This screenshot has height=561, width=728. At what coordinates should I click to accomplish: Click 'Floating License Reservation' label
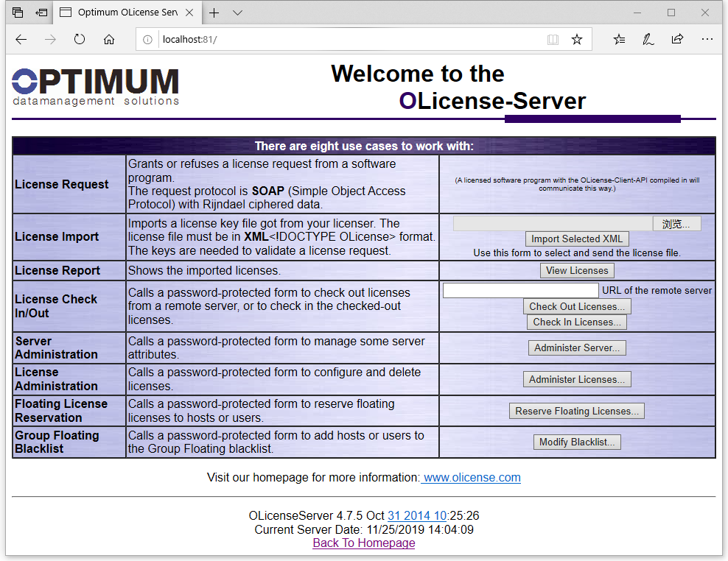click(61, 411)
